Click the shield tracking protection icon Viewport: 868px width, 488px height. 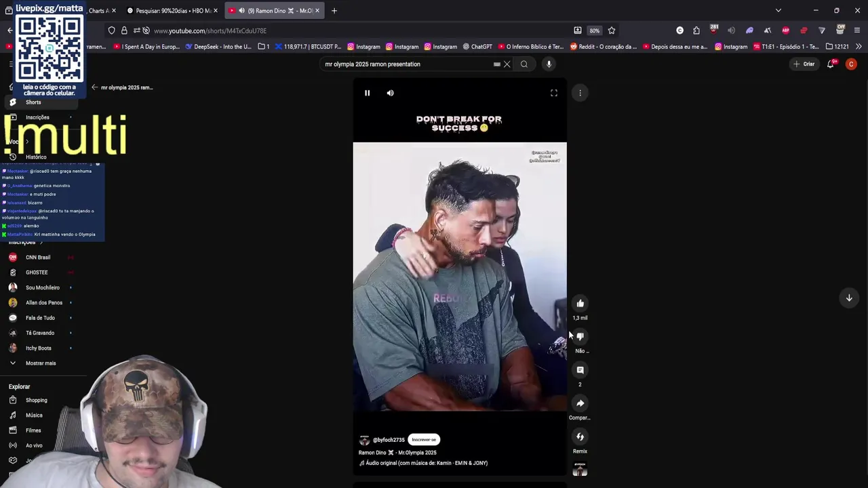(x=112, y=30)
